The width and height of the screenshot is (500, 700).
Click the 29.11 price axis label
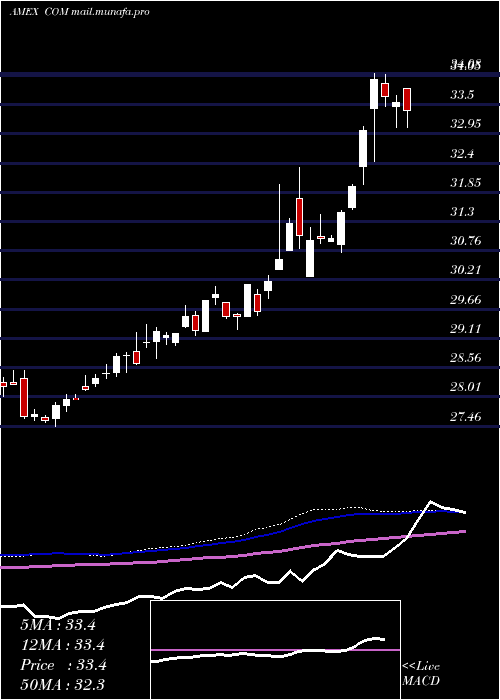466,329
